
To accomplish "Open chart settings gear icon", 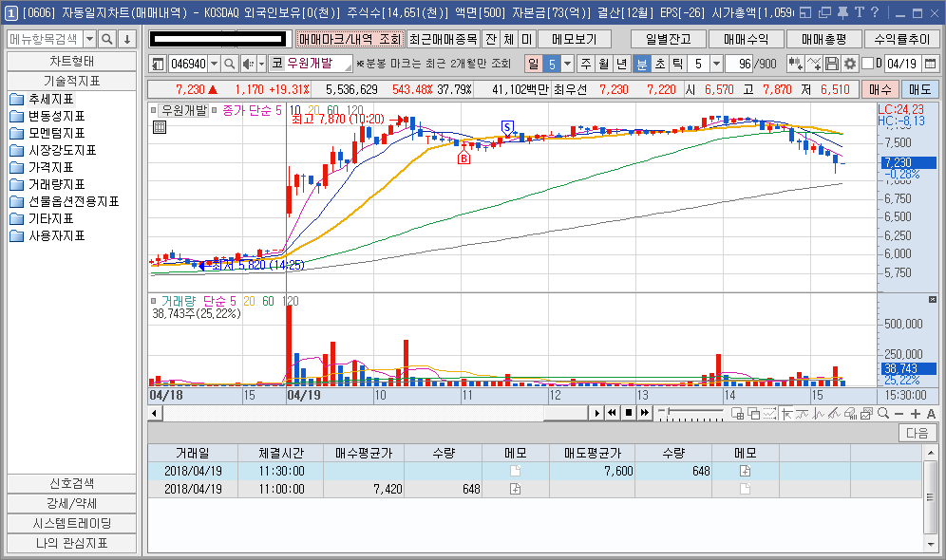I will [x=849, y=64].
